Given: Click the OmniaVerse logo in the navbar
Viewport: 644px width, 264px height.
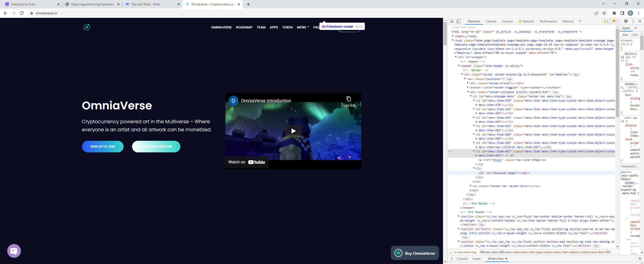Looking at the screenshot, I should [87, 27].
